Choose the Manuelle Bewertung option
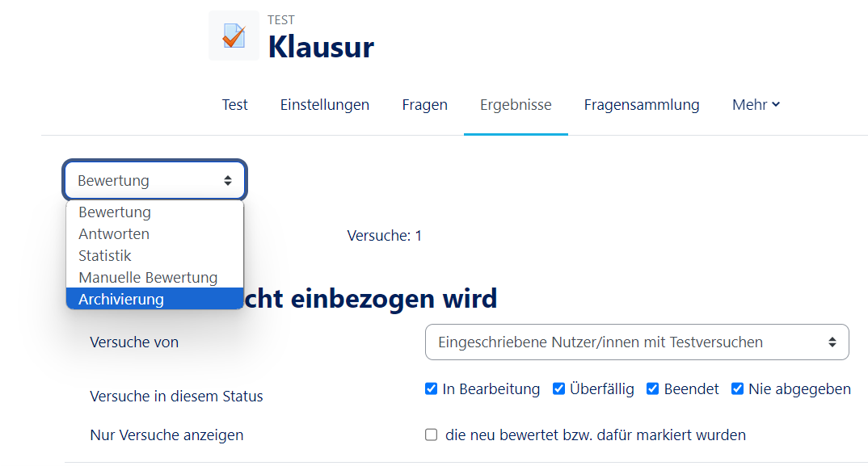The width and height of the screenshot is (868, 466). (x=148, y=278)
